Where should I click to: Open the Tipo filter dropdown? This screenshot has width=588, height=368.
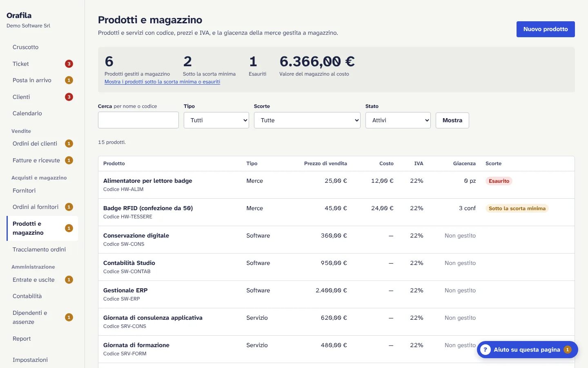click(216, 120)
